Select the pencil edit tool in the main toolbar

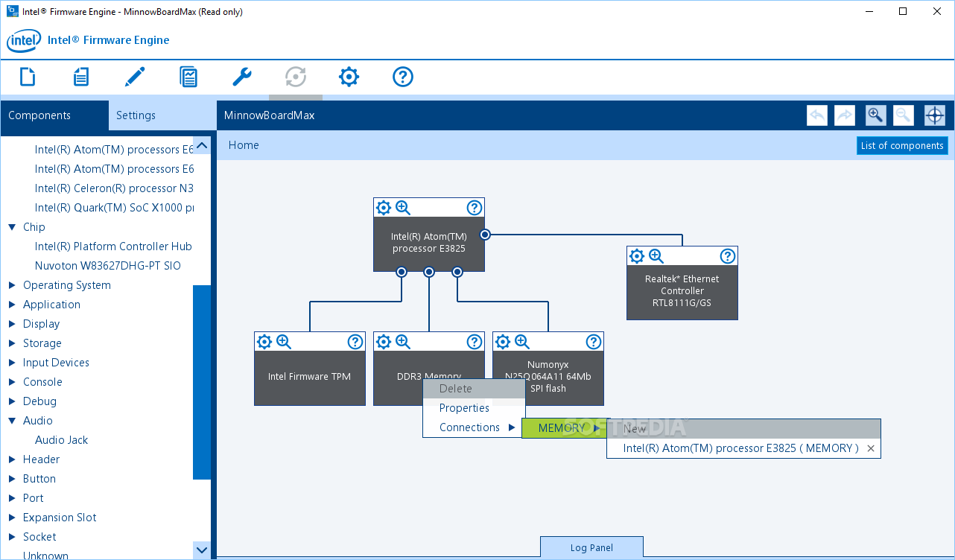pos(135,77)
